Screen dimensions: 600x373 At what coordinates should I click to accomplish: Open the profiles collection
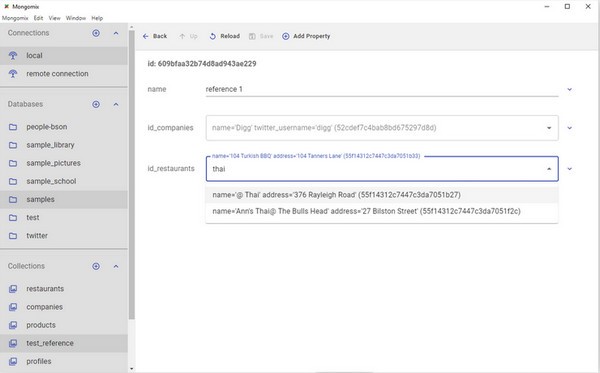pos(64,362)
